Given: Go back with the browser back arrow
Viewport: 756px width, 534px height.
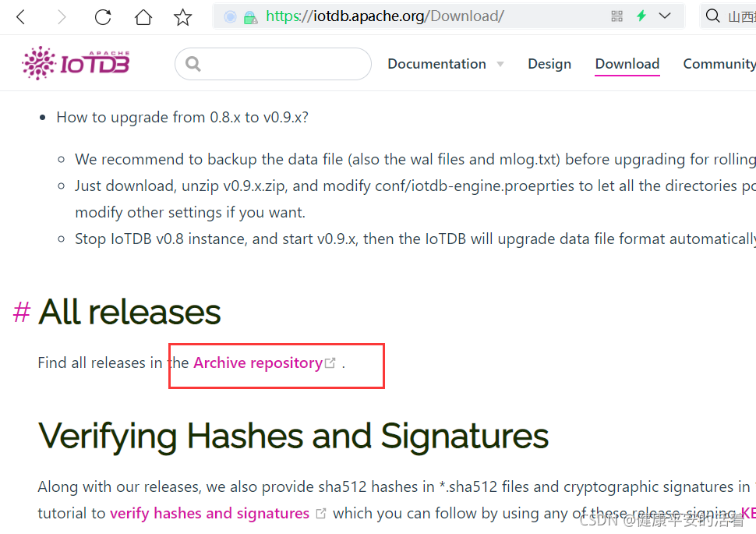Looking at the screenshot, I should click(x=20, y=17).
